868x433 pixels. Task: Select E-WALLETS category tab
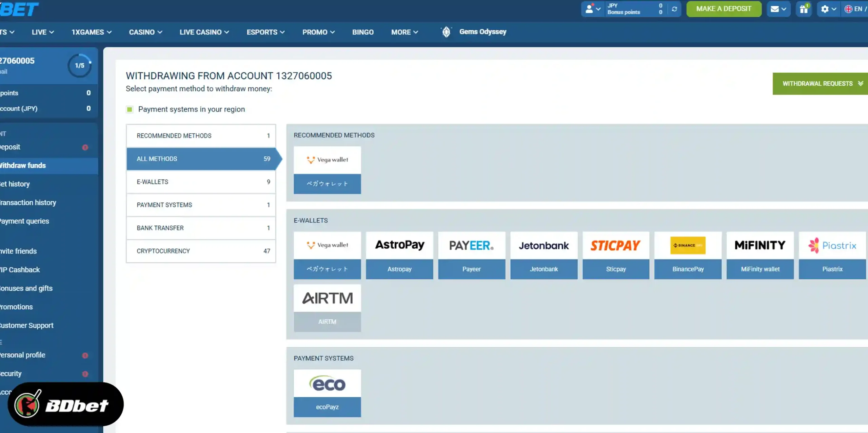click(x=201, y=182)
